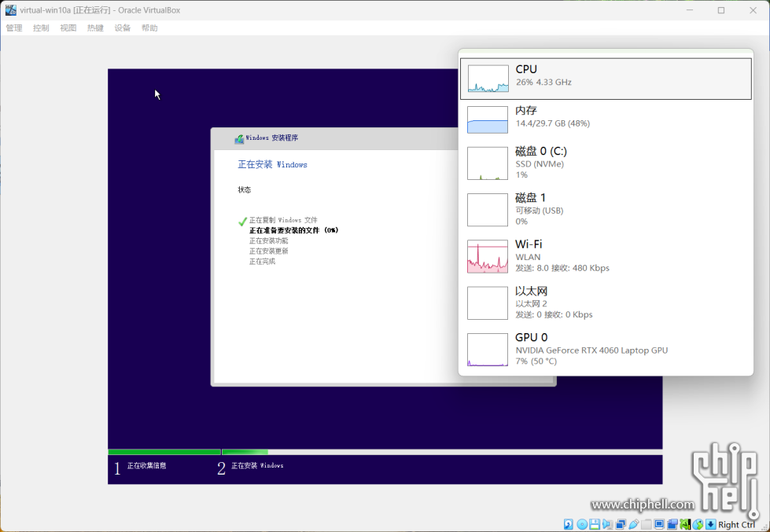
Task: Expand the 帮助 menu
Action: click(x=149, y=28)
